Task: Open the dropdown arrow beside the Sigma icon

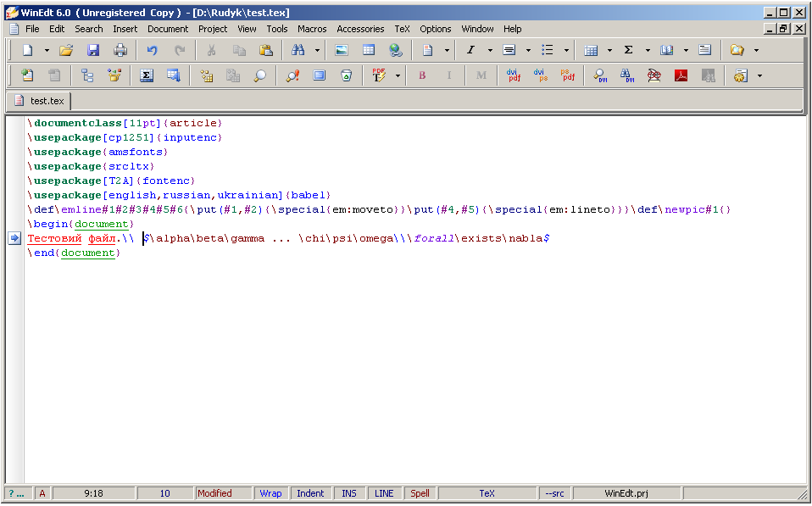Action: (x=648, y=50)
